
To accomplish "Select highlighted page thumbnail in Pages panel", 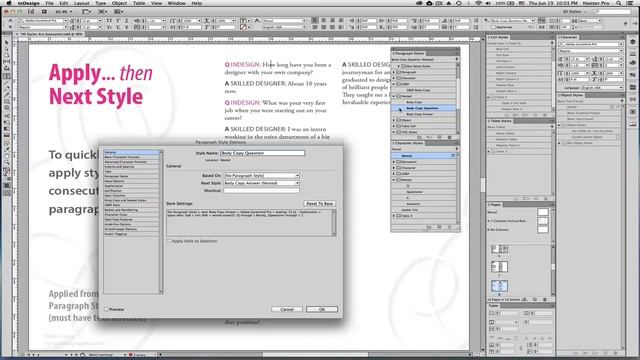I will pyautogui.click(x=499, y=286).
